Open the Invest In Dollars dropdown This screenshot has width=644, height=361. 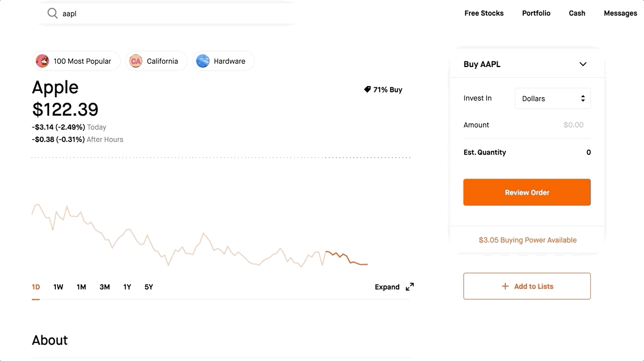552,98
